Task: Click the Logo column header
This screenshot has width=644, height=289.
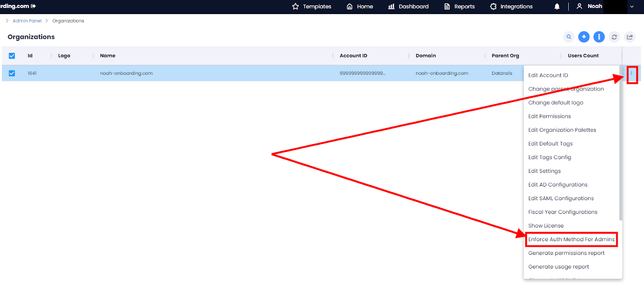Action: pyautogui.click(x=64, y=56)
